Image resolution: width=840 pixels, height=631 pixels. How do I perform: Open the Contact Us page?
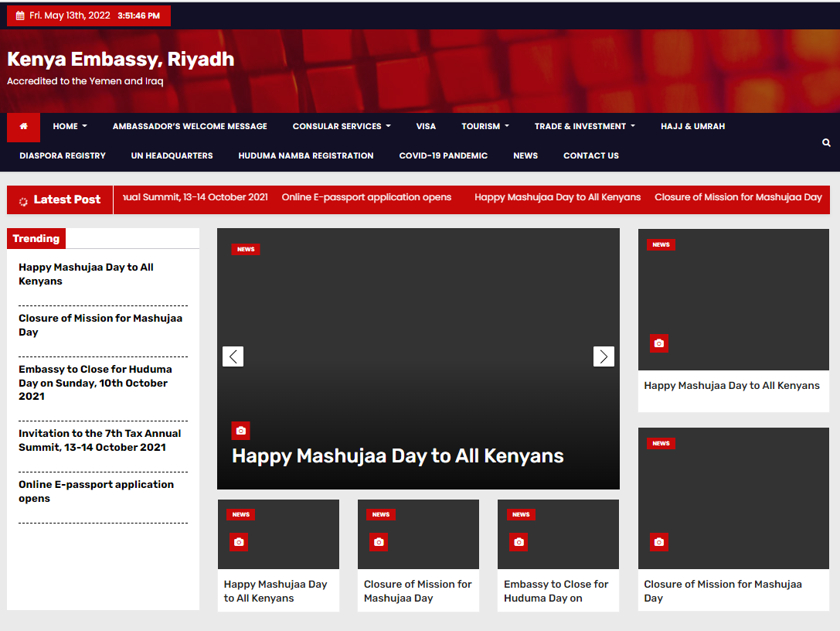591,156
